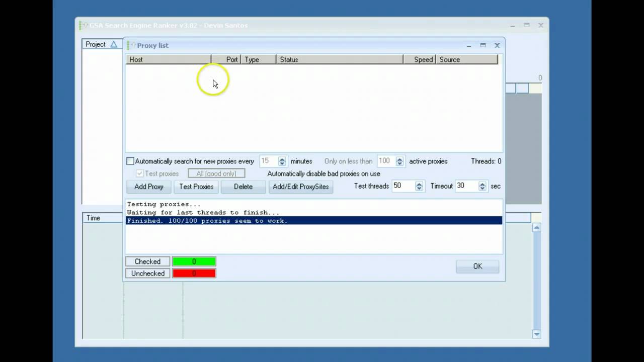The image size is (644, 362).
Task: Click the Add Proxy button
Action: 149,187
